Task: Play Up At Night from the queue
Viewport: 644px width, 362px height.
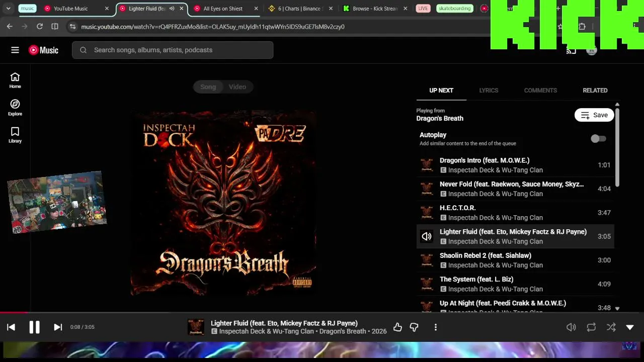Action: coord(515,305)
